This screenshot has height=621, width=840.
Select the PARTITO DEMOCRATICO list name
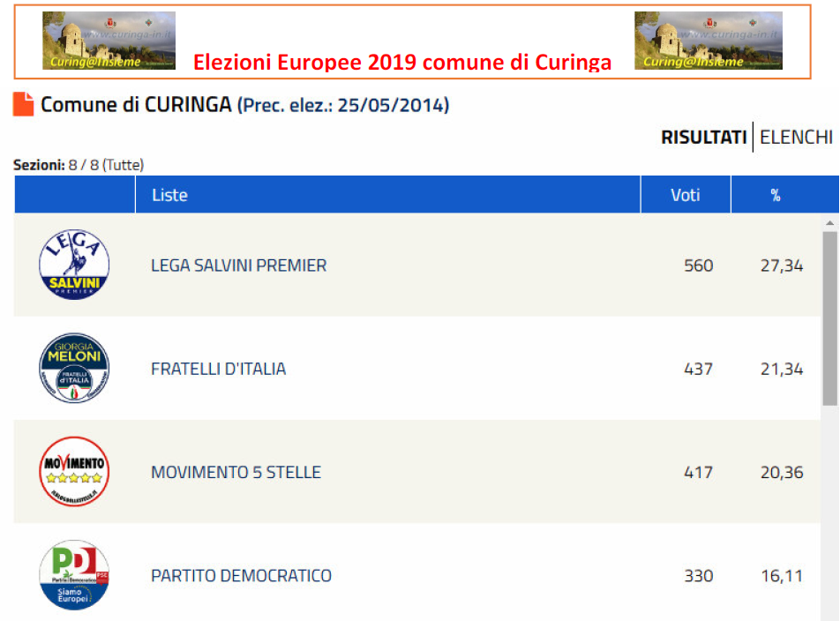click(242, 575)
